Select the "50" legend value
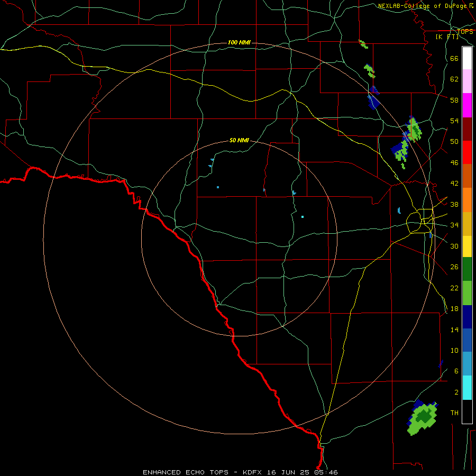Viewport: 476px width, 476px height. pos(454,142)
